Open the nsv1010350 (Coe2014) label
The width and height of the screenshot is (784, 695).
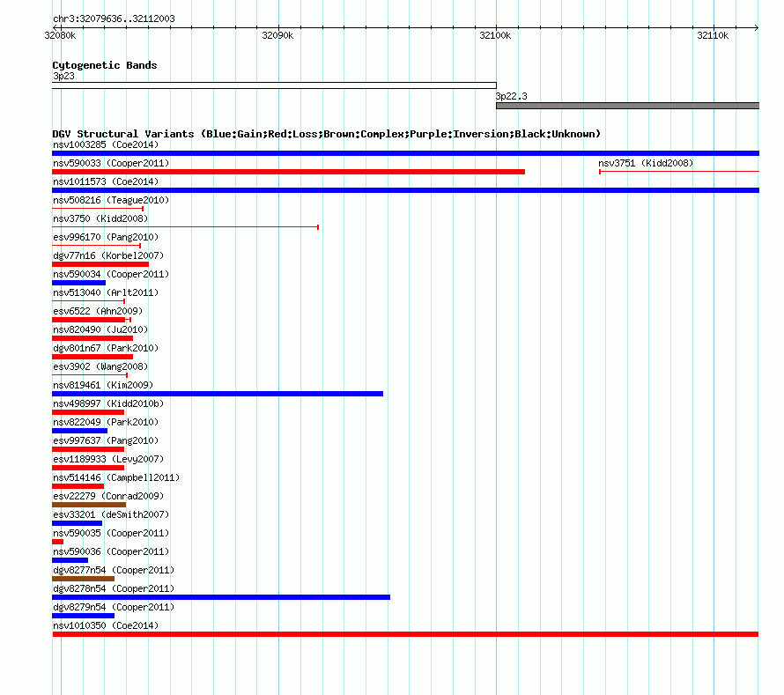click(106, 625)
